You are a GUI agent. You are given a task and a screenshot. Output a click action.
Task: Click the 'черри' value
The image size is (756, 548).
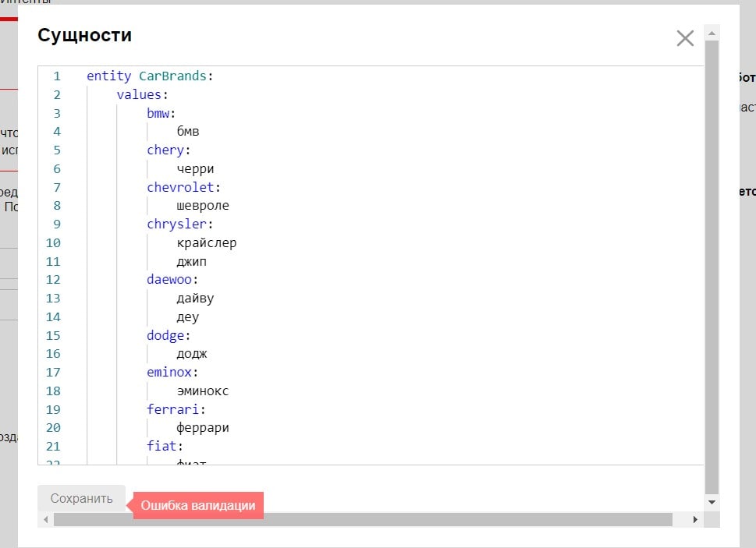195,168
